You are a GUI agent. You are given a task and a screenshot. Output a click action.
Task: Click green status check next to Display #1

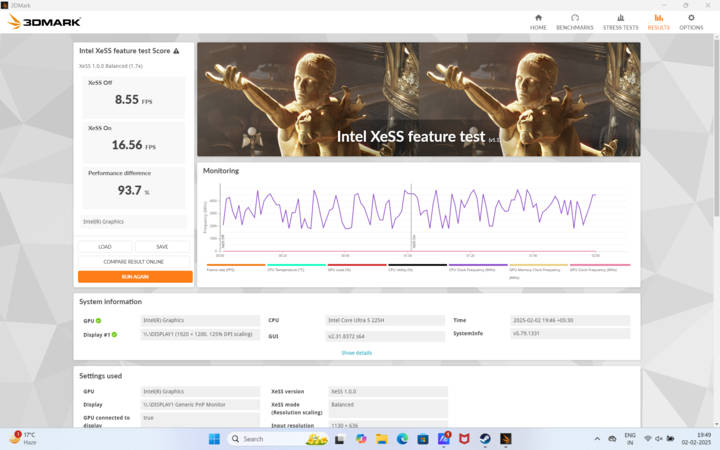pos(114,334)
